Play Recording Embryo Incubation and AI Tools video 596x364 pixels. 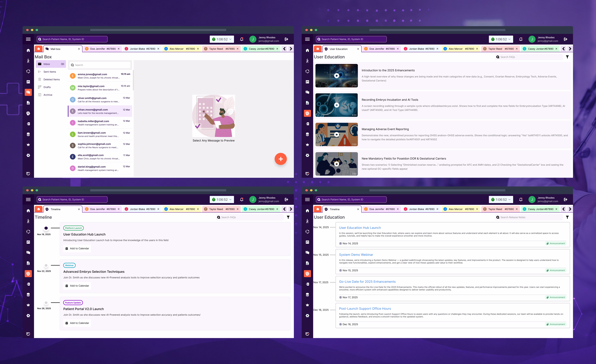pyautogui.click(x=336, y=105)
